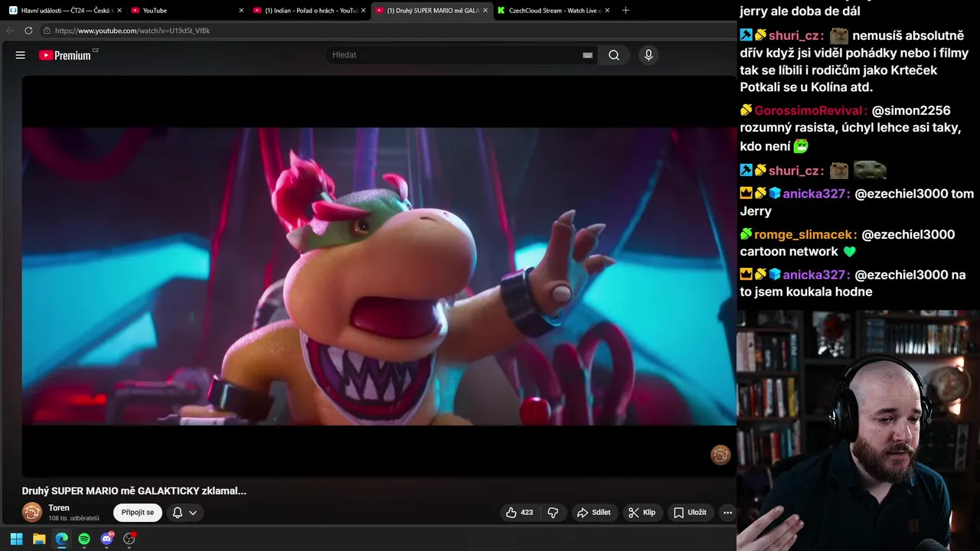This screenshot has height=551, width=980.
Task: Close the plain YouTube tab
Action: (x=241, y=11)
